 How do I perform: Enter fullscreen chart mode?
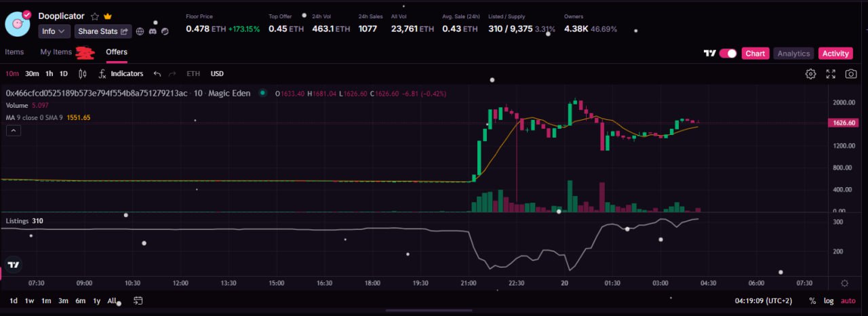point(831,74)
